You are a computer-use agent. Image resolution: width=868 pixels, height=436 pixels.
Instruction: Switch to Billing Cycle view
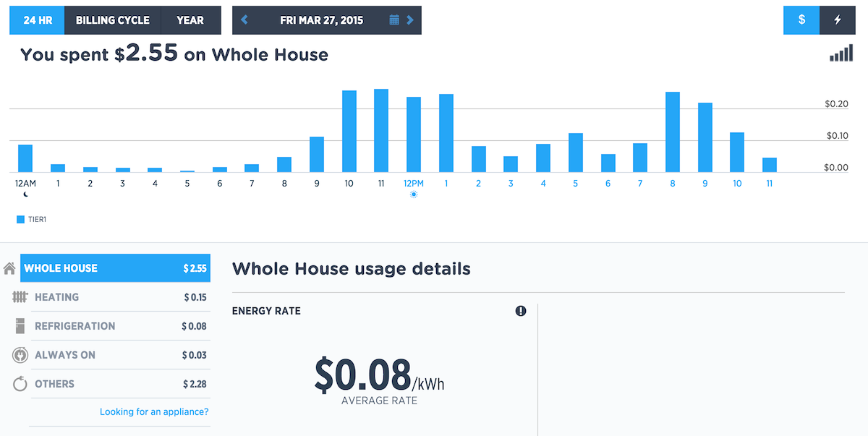(113, 20)
